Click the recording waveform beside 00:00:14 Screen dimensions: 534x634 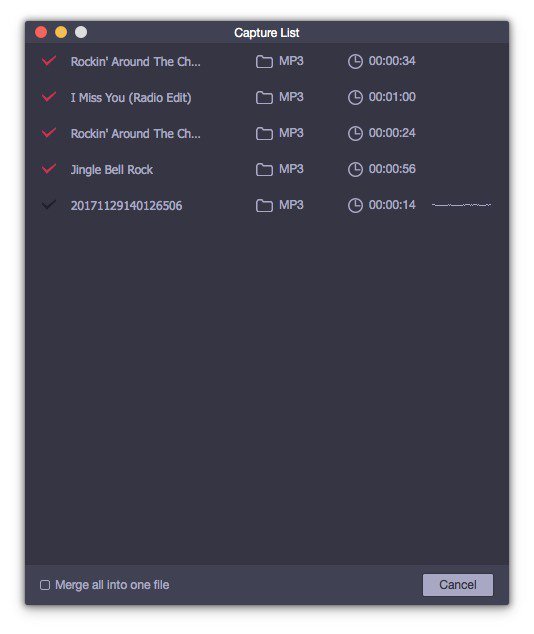coord(462,205)
